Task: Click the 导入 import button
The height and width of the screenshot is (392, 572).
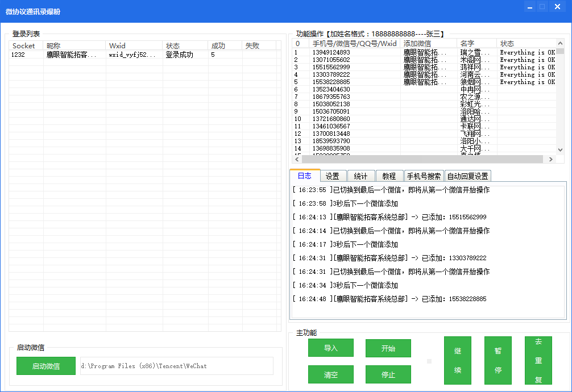Action: point(330,348)
